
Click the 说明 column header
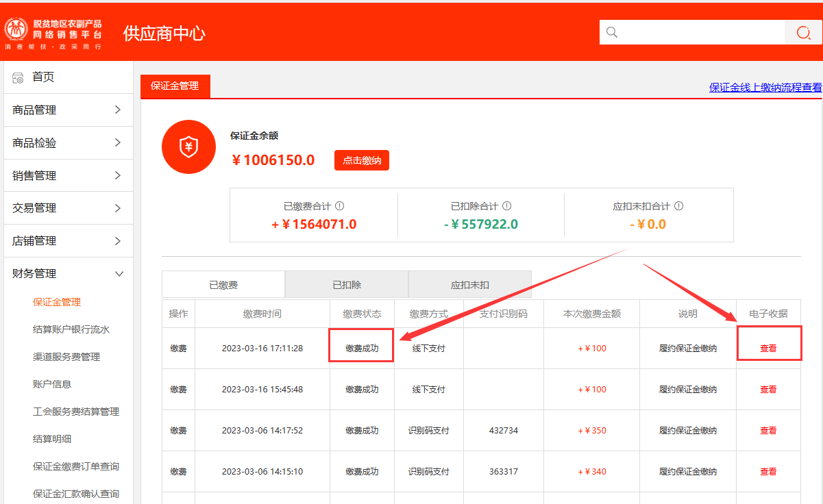pos(688,314)
